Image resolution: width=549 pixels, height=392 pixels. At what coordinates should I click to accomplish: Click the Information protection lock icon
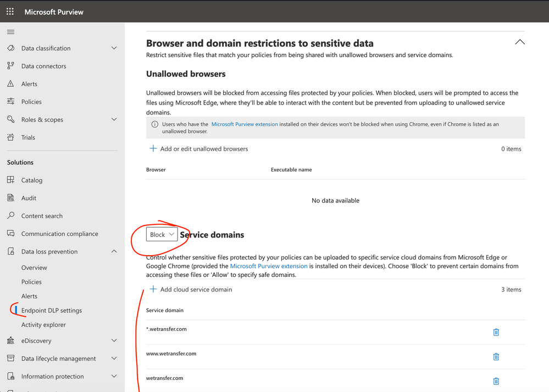tap(11, 376)
